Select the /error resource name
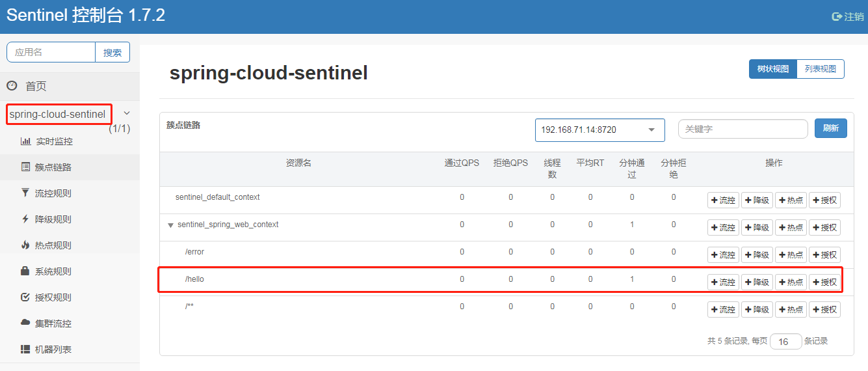The height and width of the screenshot is (371, 868). click(194, 252)
